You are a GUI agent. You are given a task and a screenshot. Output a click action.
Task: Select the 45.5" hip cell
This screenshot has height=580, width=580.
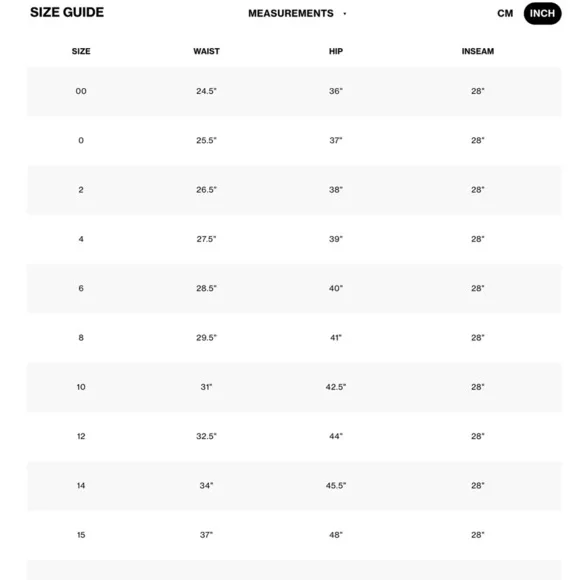coord(336,485)
